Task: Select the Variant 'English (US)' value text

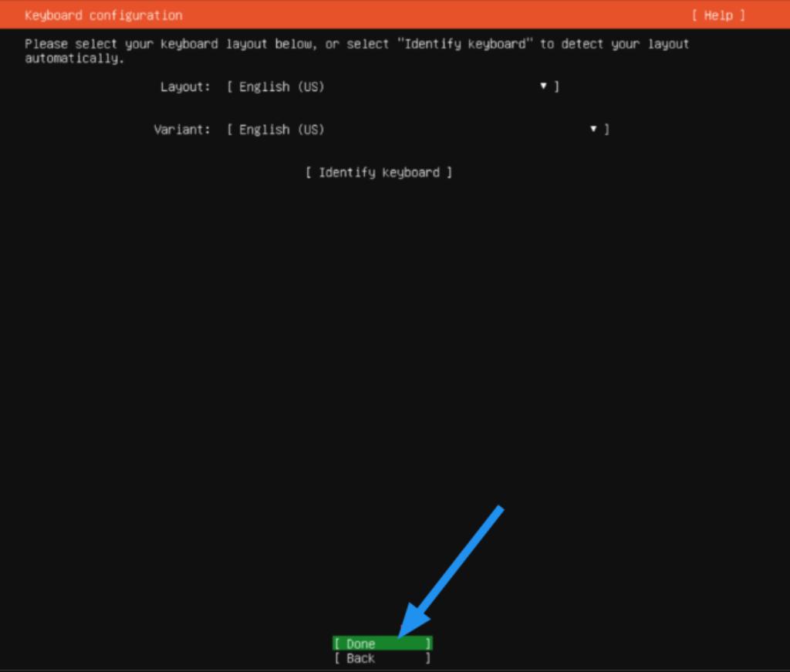Action: (281, 130)
